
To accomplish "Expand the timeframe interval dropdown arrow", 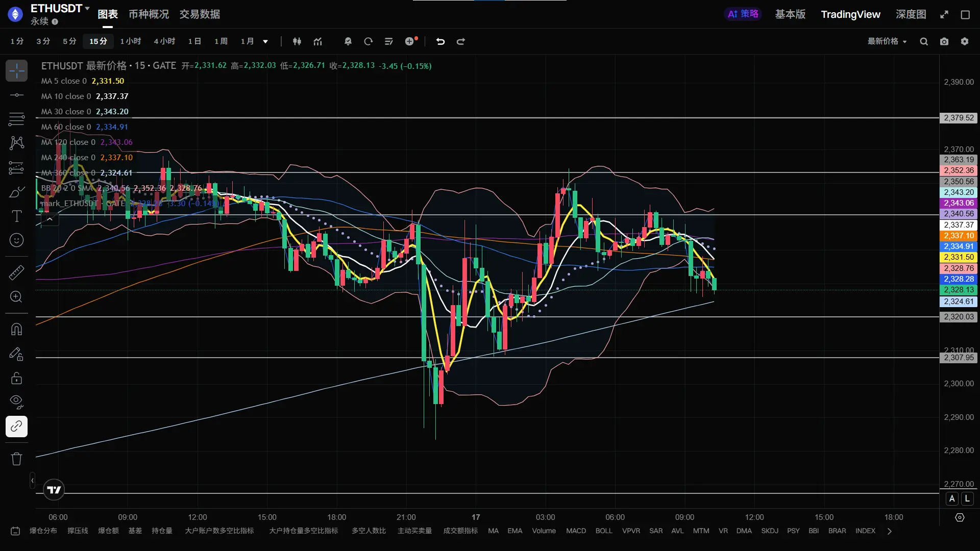I will coord(265,42).
